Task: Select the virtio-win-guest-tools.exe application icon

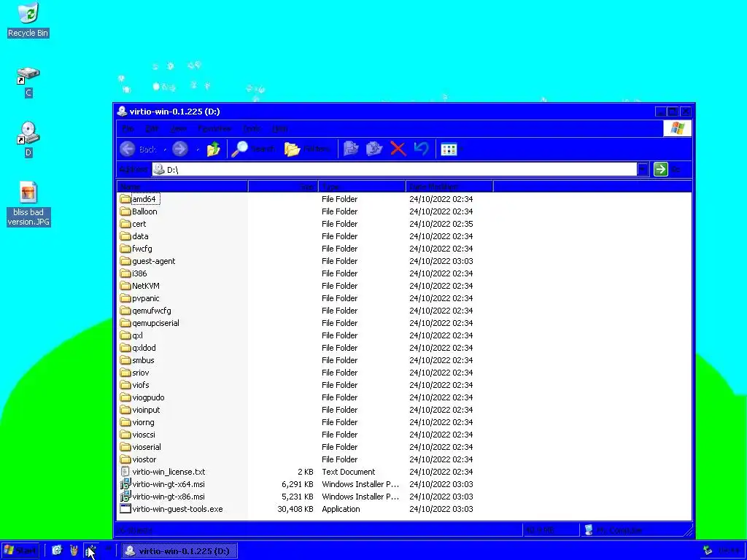Action: [x=125, y=509]
